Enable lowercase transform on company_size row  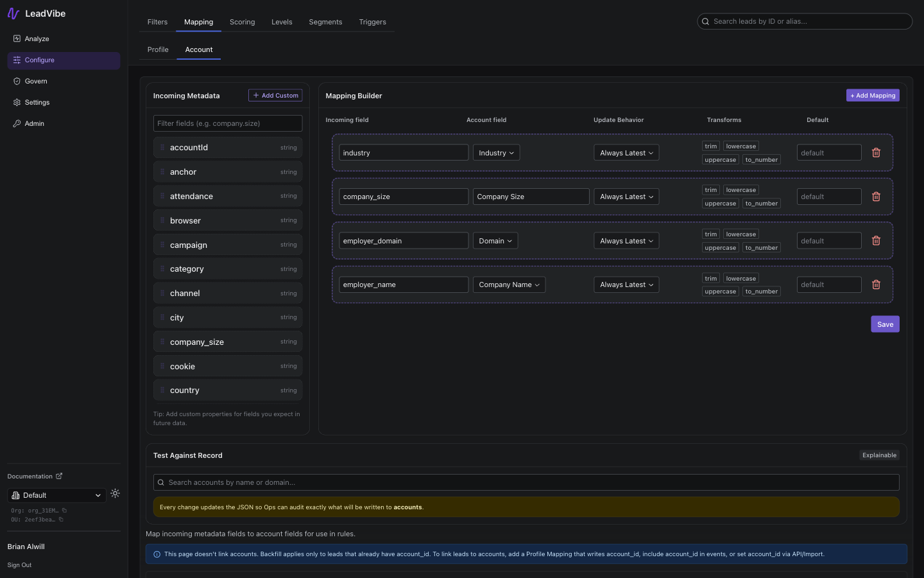coord(740,190)
